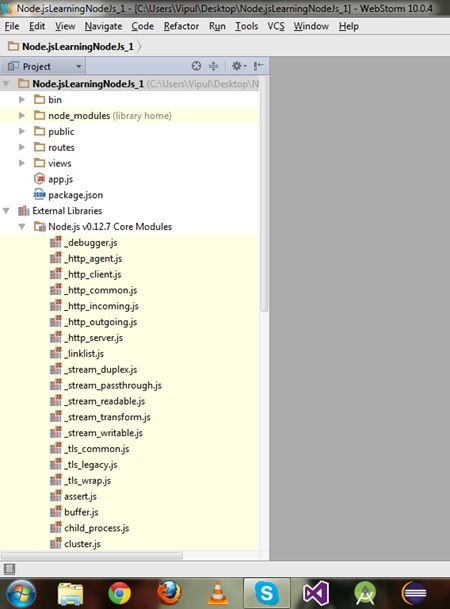Open the VCS menu
This screenshot has height=609, width=450.
(x=276, y=26)
